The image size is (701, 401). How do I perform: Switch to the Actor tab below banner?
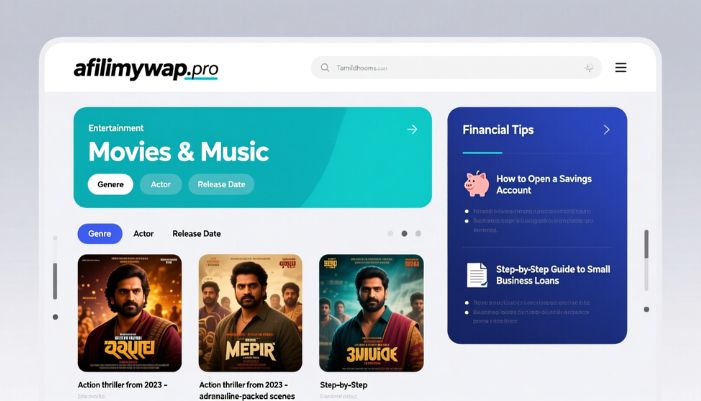(144, 233)
